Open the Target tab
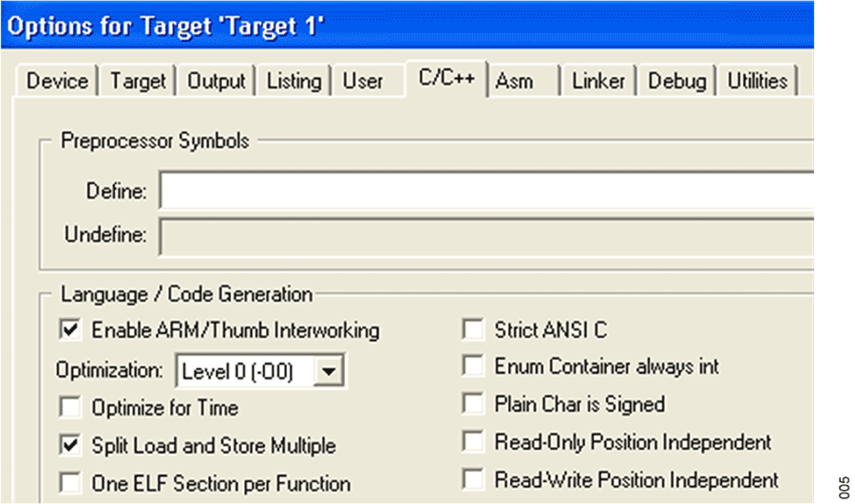Screen dimensions: 855x504 pos(138,82)
